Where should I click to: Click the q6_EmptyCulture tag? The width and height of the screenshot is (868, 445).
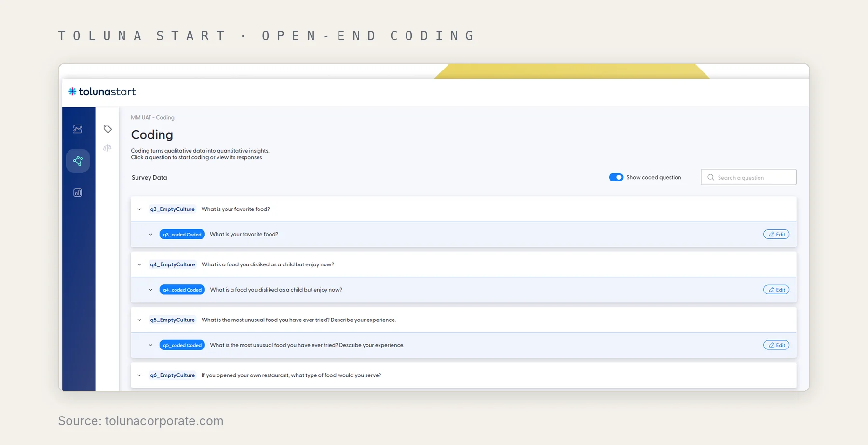172,375
